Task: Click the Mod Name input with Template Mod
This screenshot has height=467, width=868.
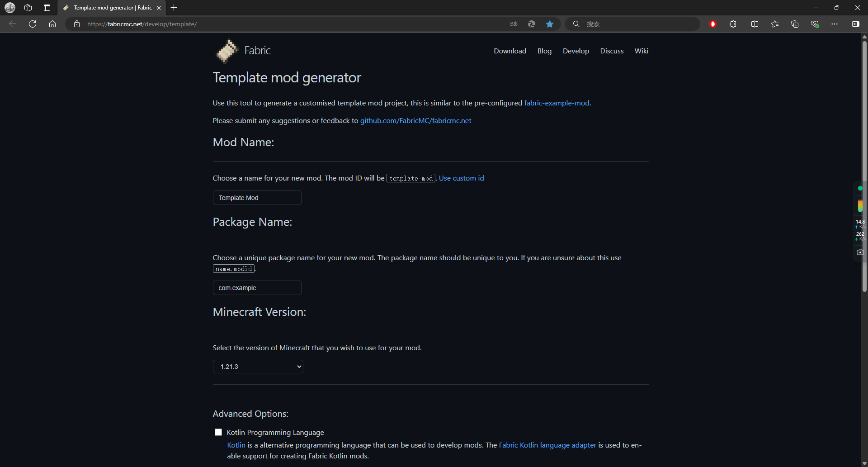Action: pos(257,198)
